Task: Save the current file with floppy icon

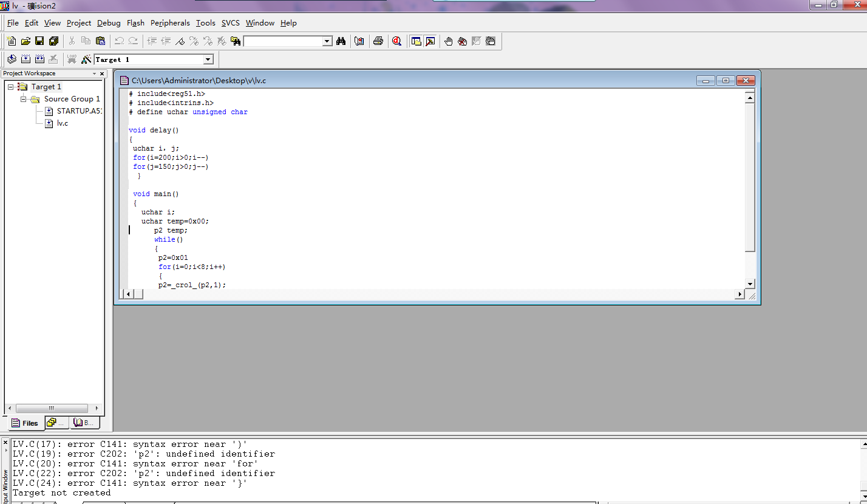Action: [39, 41]
